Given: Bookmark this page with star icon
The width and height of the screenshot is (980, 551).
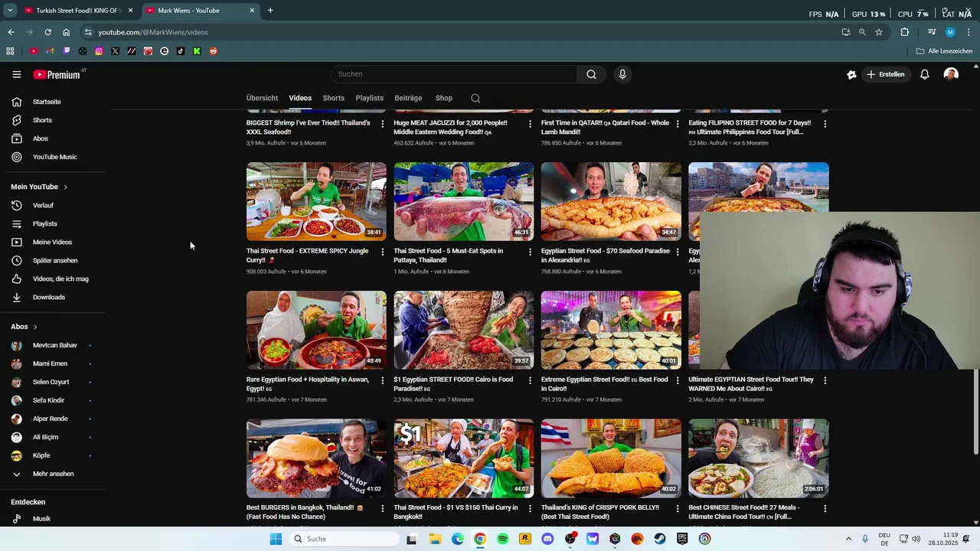Looking at the screenshot, I should [879, 32].
